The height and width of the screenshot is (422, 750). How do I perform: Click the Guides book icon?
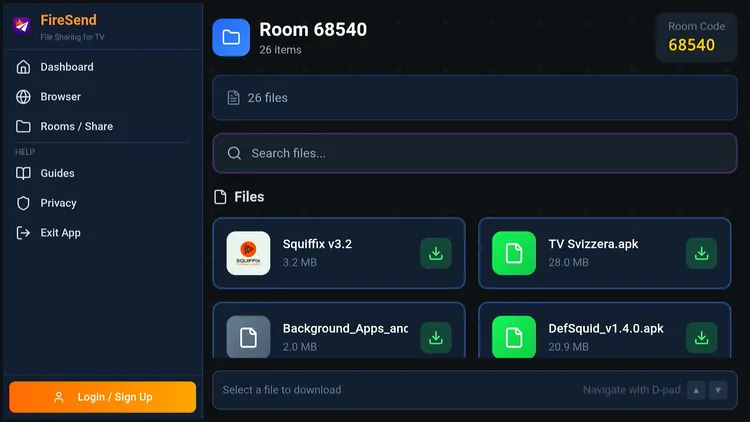tap(23, 173)
